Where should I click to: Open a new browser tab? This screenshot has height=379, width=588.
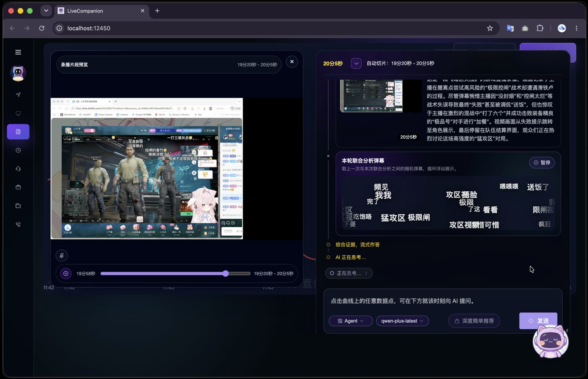pos(157,11)
